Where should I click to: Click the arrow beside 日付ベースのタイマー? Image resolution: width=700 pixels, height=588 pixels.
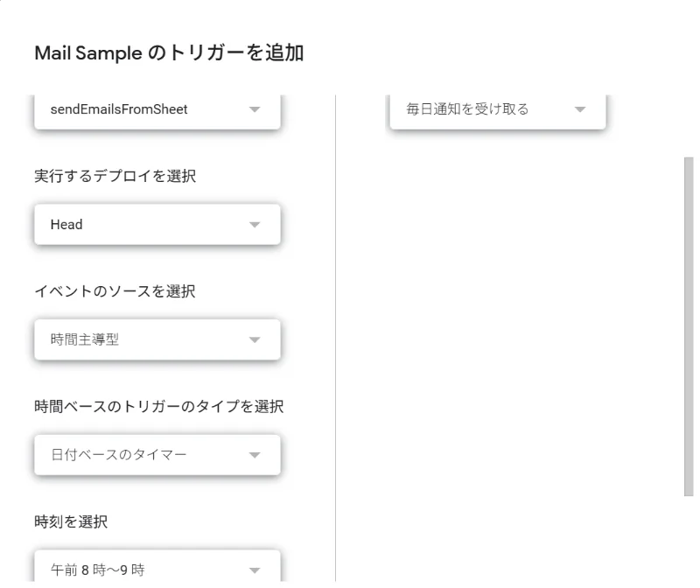pyautogui.click(x=255, y=455)
